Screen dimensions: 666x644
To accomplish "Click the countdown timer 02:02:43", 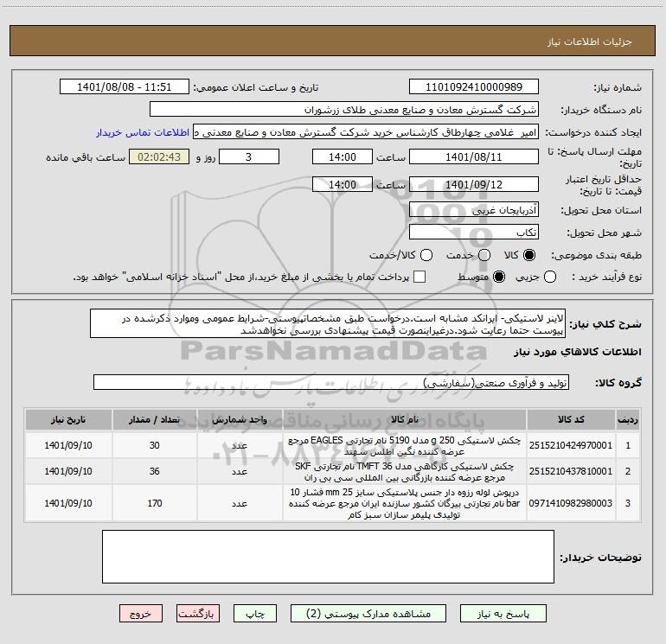I will pos(159,156).
